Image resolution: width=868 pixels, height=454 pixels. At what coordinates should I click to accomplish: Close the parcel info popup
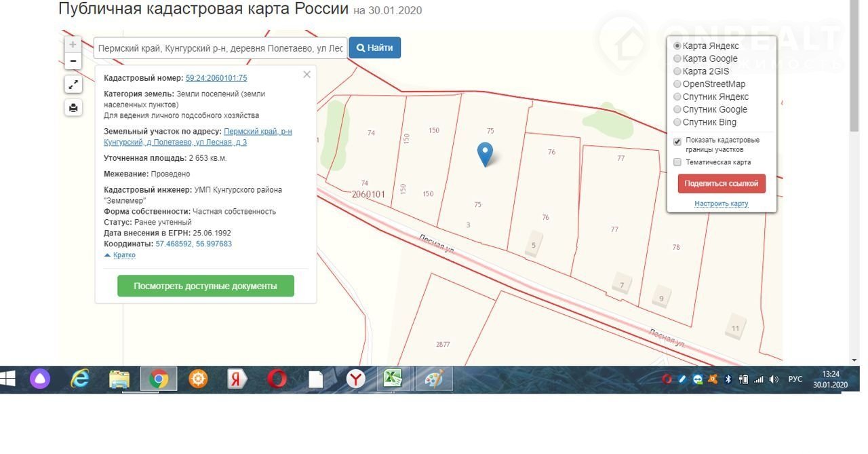click(307, 75)
